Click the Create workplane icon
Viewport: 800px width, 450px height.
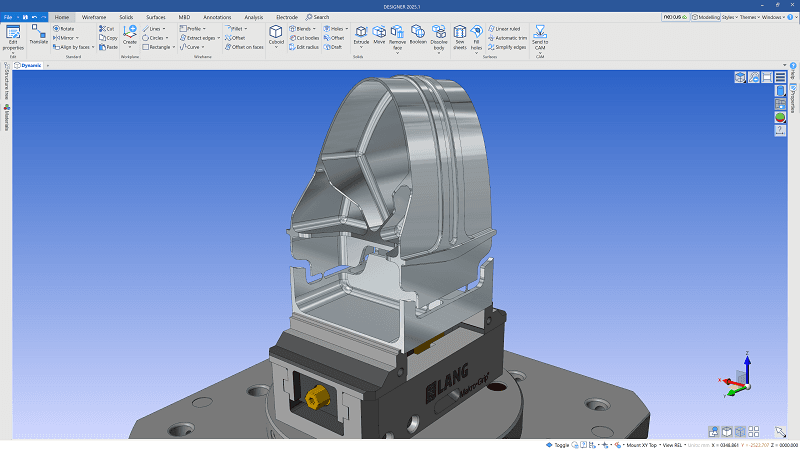point(130,33)
